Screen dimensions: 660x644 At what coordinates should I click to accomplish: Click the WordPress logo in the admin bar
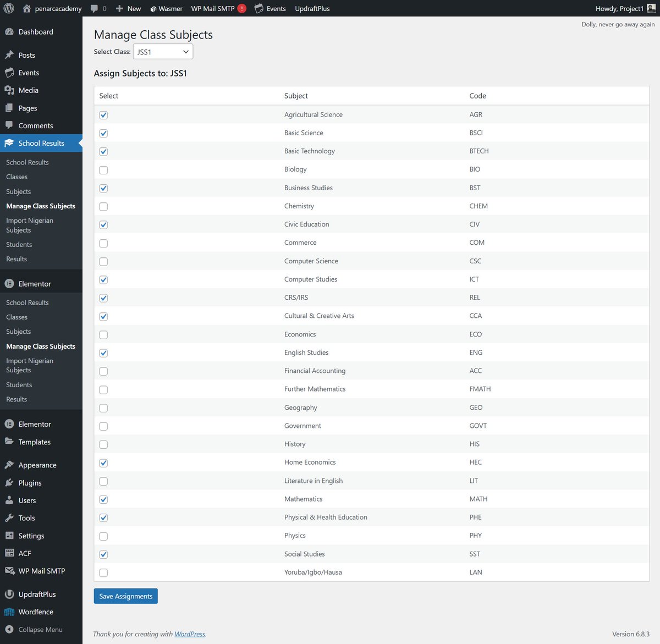pyautogui.click(x=8, y=8)
